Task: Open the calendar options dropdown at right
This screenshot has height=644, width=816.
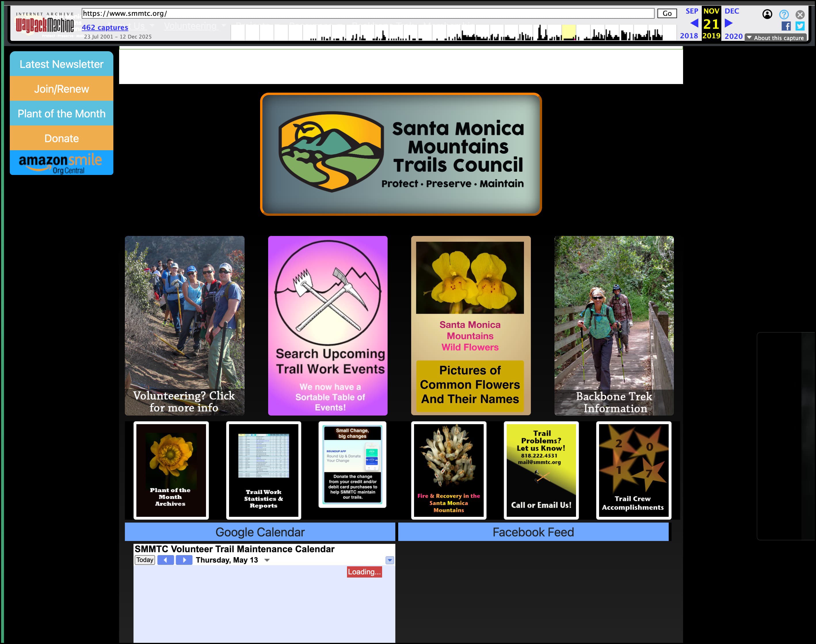Action: coord(390,560)
